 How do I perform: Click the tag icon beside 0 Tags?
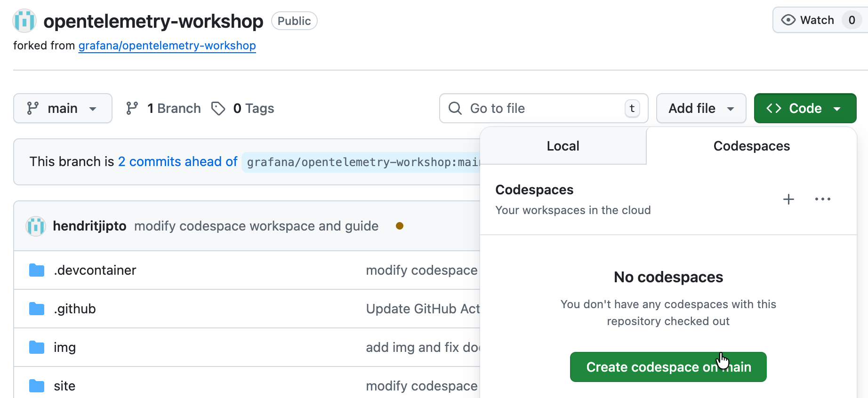pyautogui.click(x=218, y=109)
